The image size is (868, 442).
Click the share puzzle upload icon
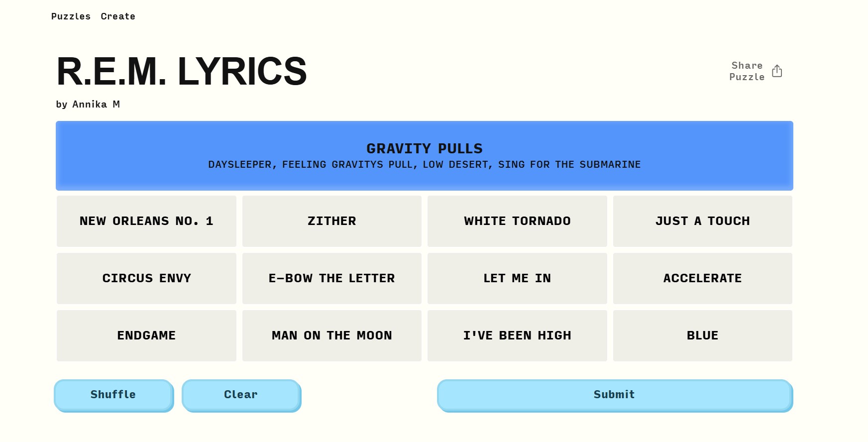777,71
